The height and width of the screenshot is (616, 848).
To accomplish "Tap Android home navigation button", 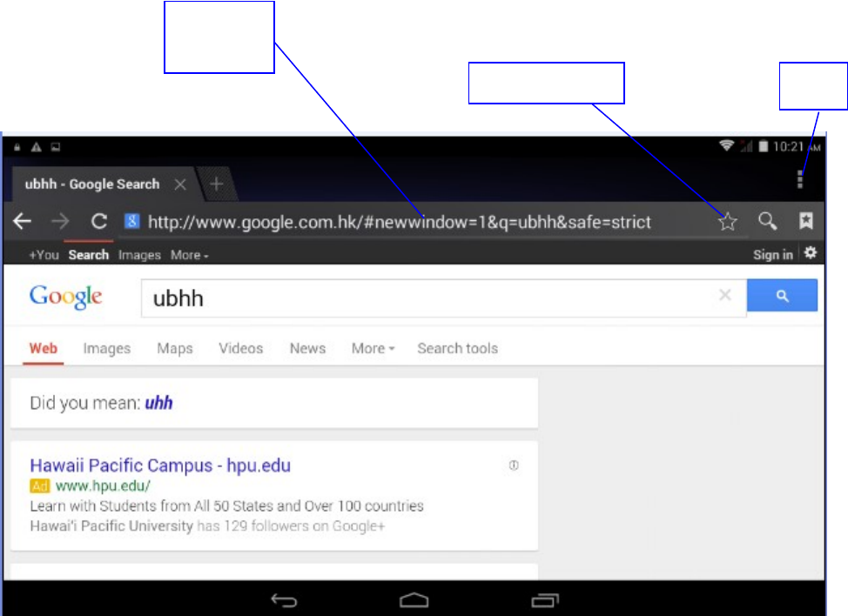I will (x=414, y=600).
